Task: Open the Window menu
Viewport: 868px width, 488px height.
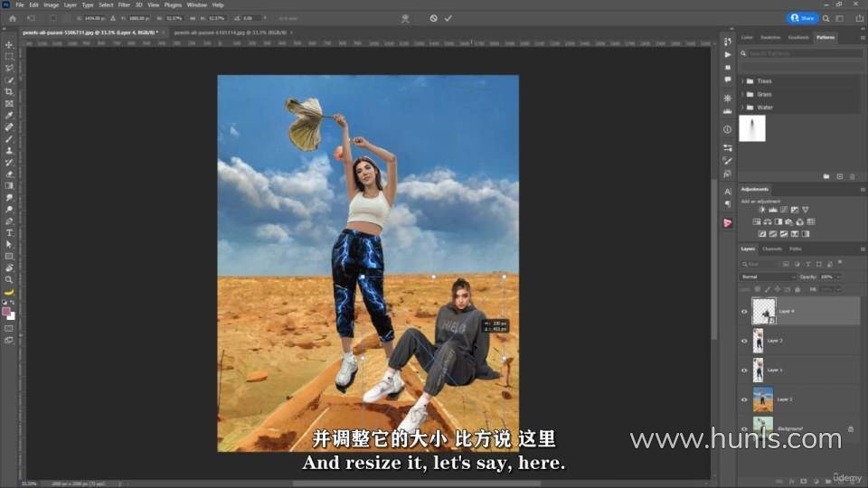Action: 196,5
